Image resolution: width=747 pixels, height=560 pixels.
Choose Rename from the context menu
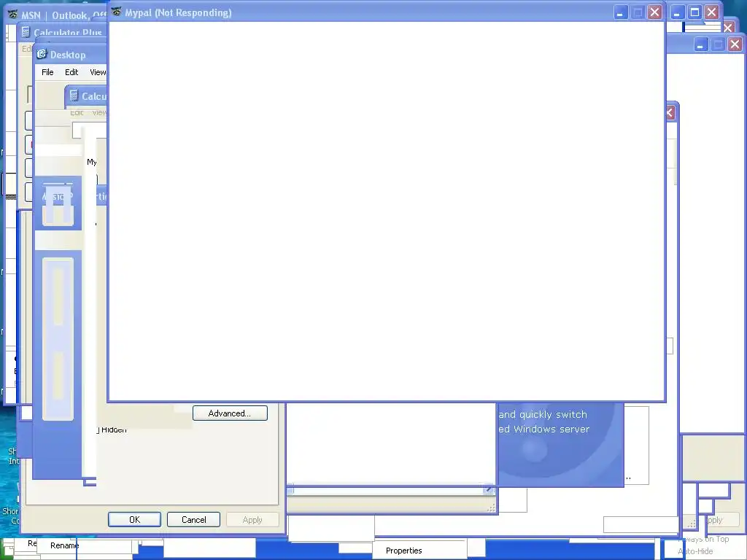[65, 545]
